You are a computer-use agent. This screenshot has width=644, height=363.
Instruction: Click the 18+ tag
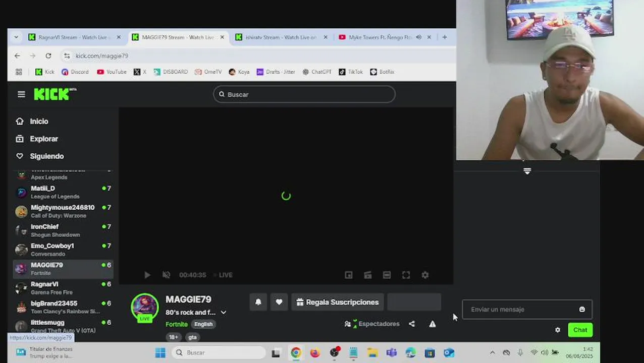pos(173,337)
